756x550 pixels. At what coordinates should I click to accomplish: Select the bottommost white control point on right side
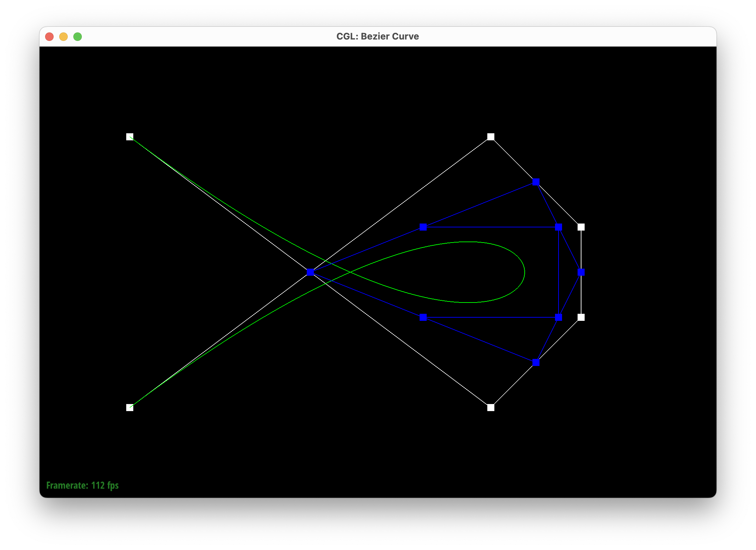(x=491, y=408)
